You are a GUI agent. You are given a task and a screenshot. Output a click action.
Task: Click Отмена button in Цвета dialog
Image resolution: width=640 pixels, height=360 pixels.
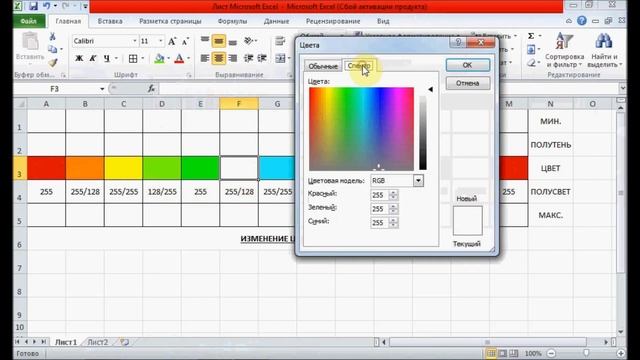(467, 83)
